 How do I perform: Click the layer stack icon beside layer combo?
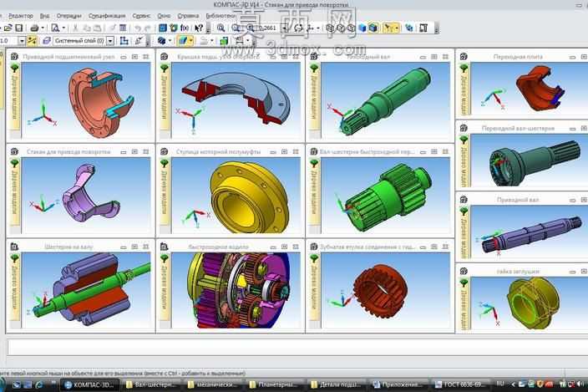[47, 40]
